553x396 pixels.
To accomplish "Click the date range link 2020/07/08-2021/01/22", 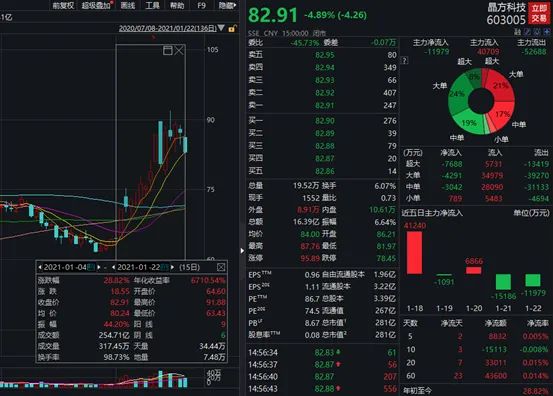I will point(168,28).
